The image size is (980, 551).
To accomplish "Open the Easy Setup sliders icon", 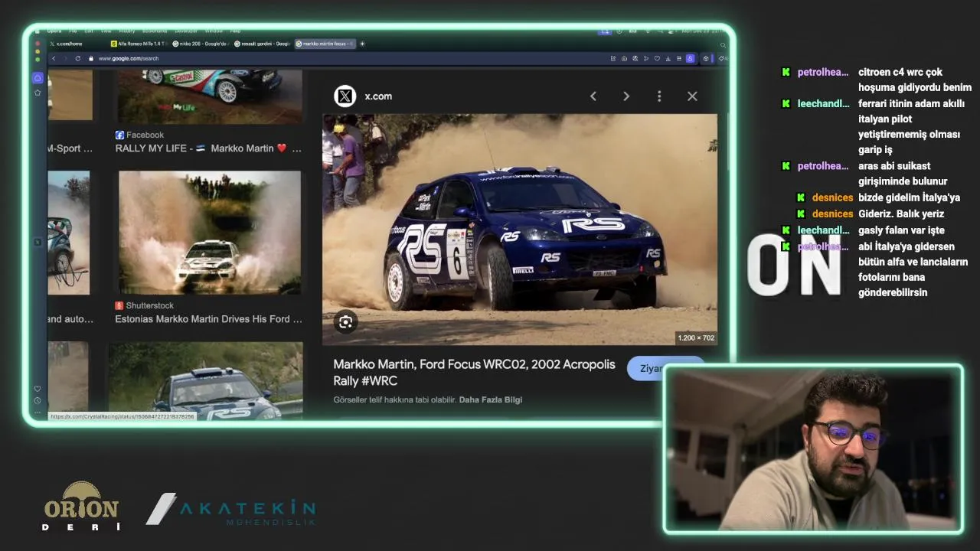I will 679,58.
